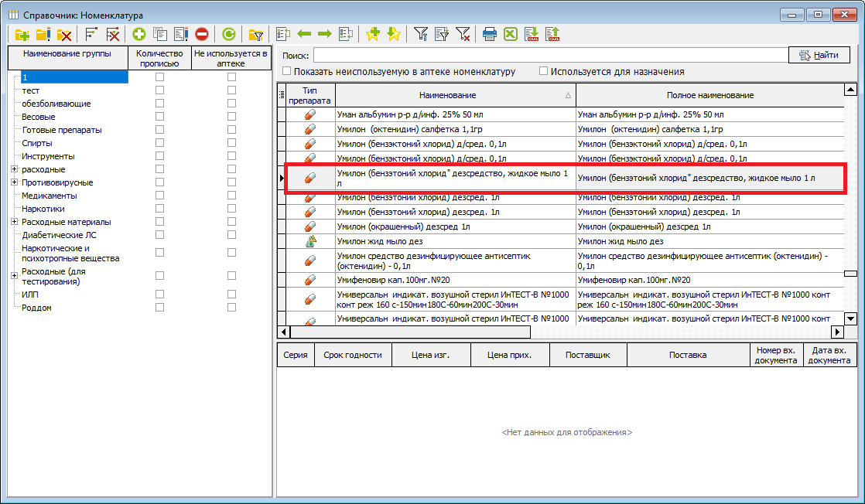
Task: Click list icon left of green arrows
Action: (x=283, y=34)
